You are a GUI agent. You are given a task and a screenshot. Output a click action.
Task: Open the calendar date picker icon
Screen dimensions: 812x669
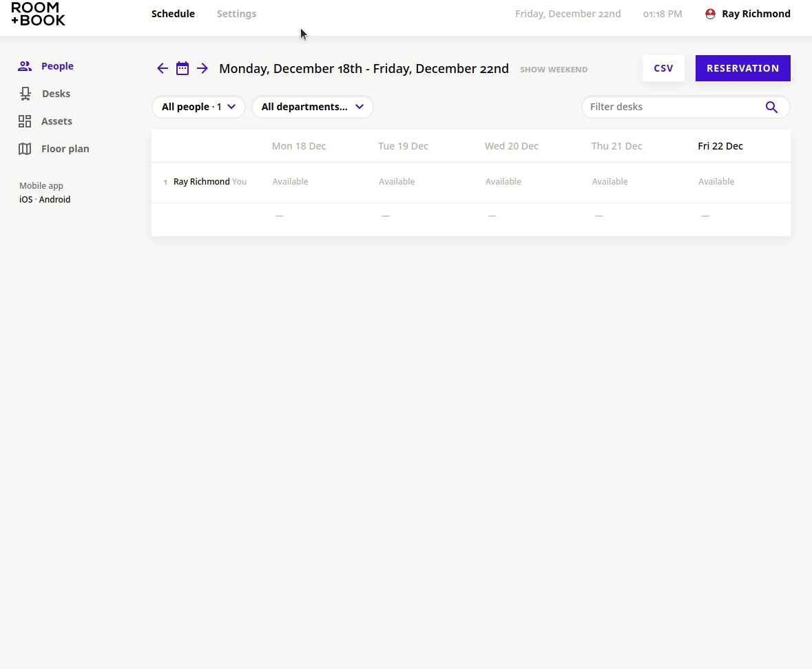(x=183, y=68)
